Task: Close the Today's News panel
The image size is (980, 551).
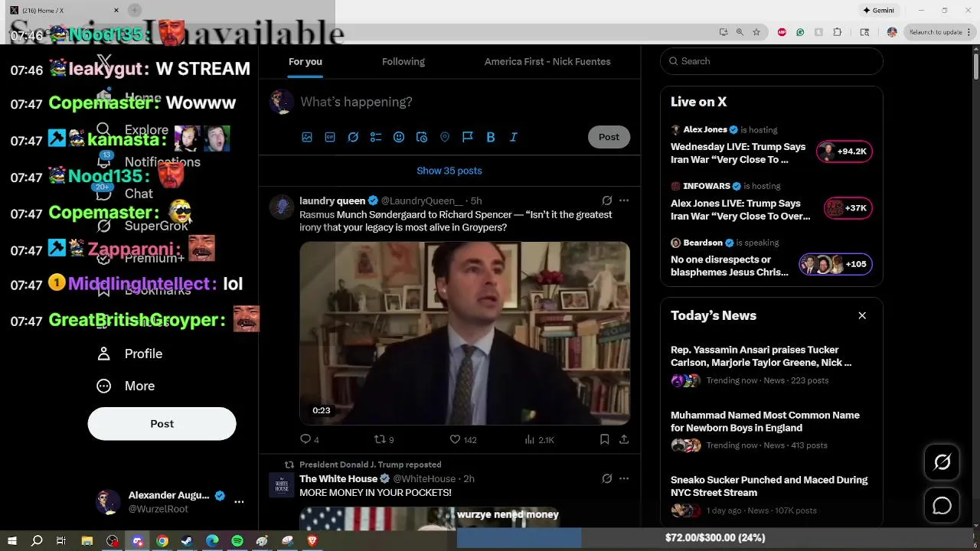Action: [x=862, y=315]
